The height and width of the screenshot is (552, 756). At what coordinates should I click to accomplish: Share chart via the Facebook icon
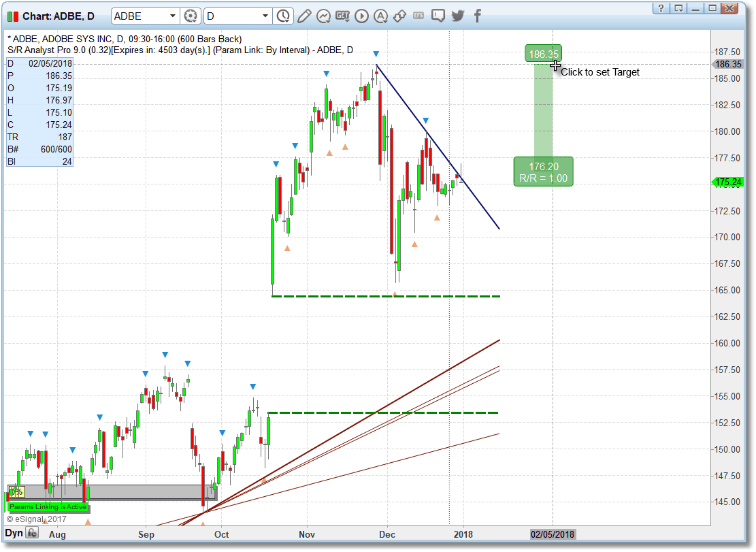click(477, 16)
